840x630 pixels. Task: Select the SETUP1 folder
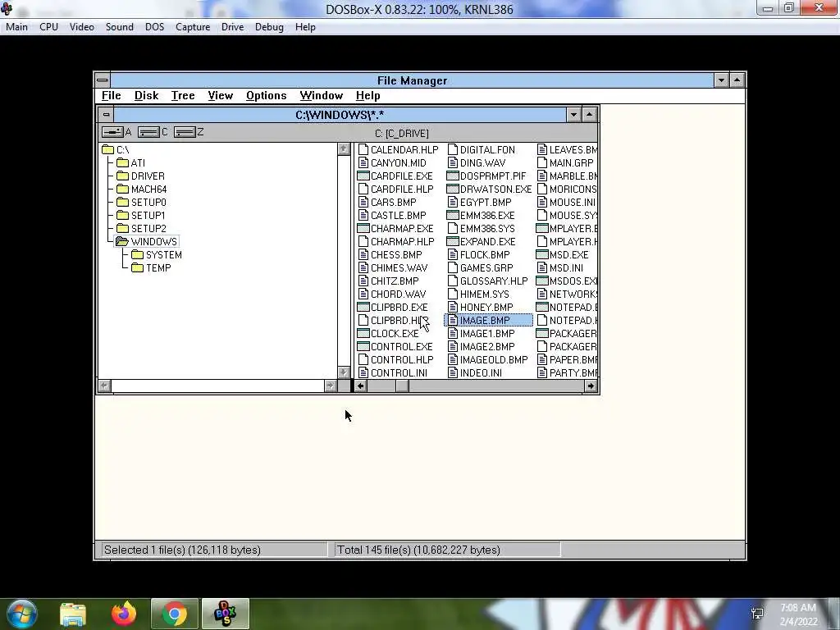[141, 216]
